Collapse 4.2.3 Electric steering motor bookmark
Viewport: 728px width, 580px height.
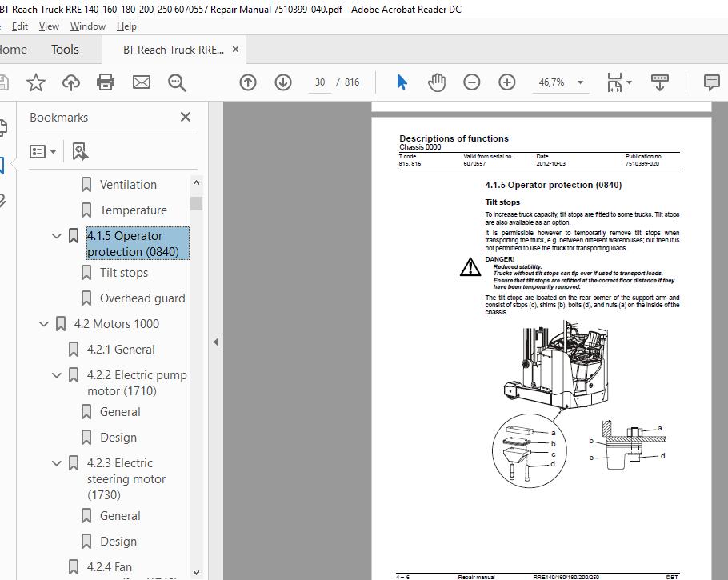point(57,463)
